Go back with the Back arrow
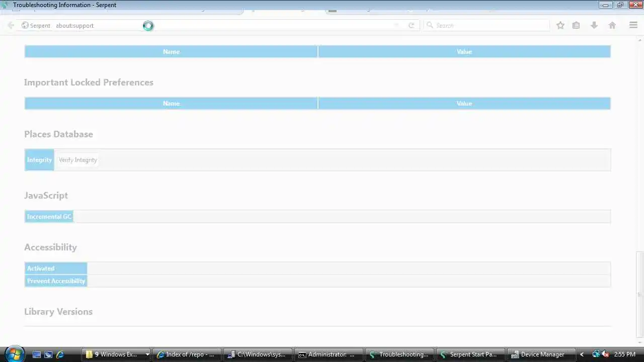644x362 pixels. click(x=11, y=25)
